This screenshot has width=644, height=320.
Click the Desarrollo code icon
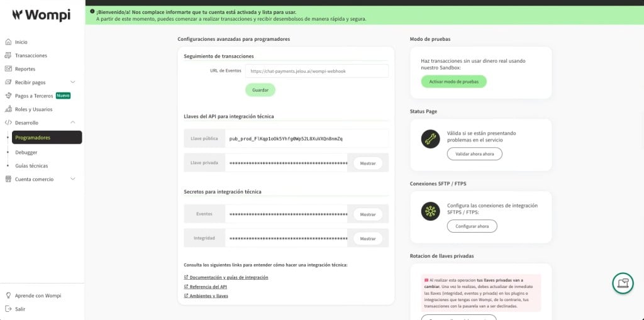click(8, 123)
